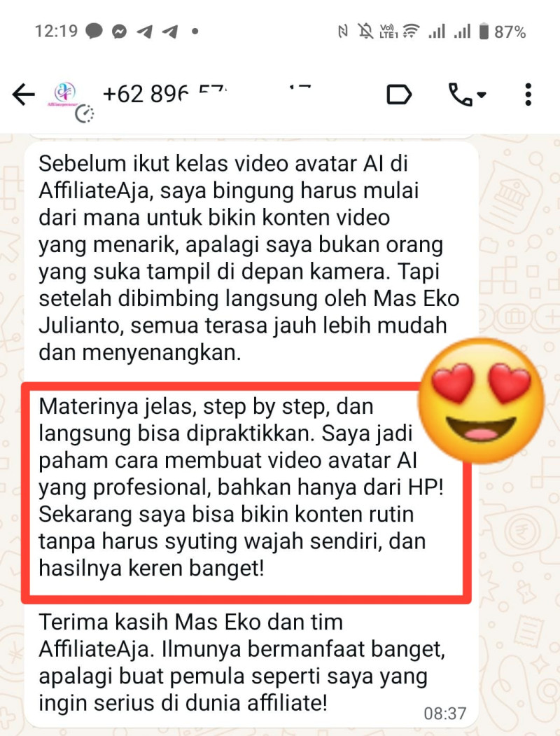This screenshot has width=560, height=736.
Task: Tap the disappearing messages timer badge on avatar
Action: [x=85, y=114]
